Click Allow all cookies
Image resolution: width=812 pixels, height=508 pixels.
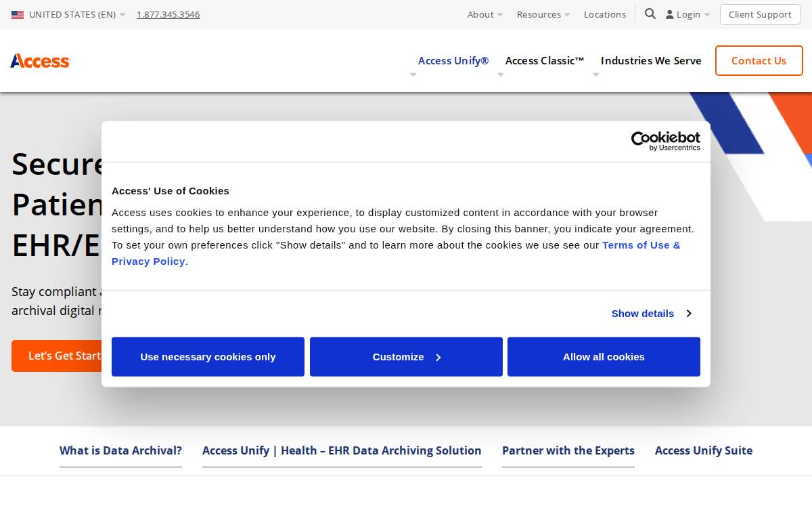604,357
